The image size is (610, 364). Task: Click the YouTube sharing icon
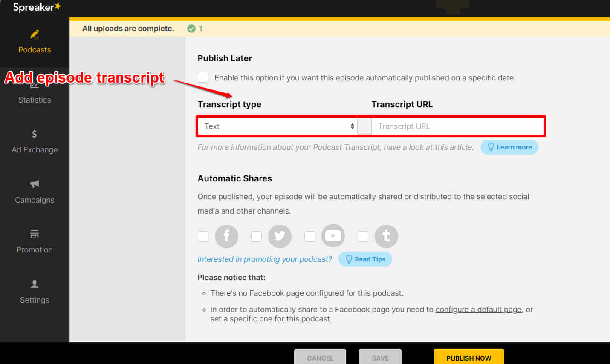333,236
